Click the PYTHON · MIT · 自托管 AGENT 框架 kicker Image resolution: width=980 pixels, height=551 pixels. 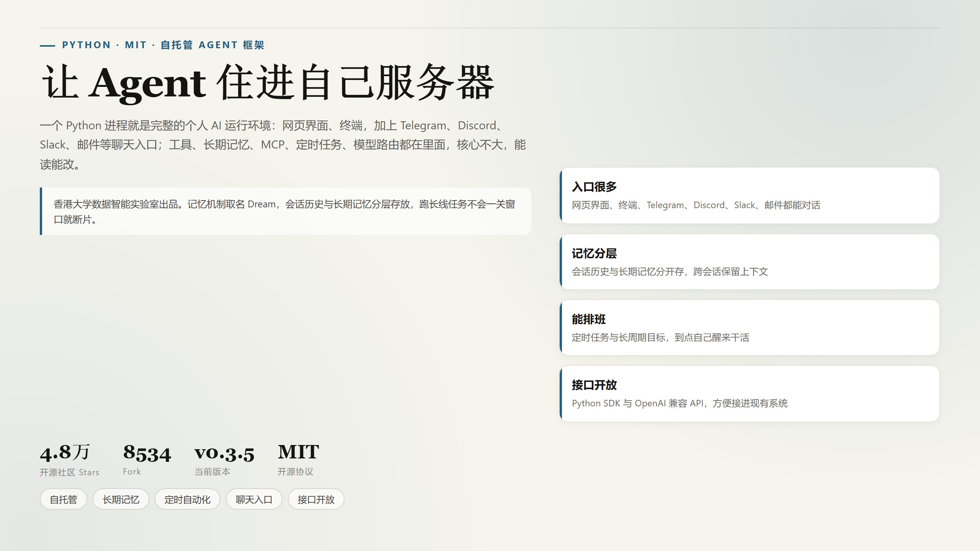point(163,45)
